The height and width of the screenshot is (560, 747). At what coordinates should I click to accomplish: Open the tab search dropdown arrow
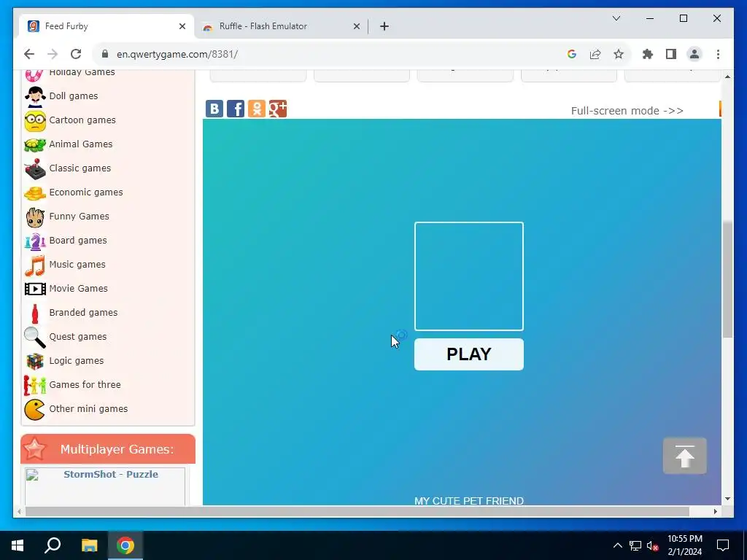[x=616, y=18]
